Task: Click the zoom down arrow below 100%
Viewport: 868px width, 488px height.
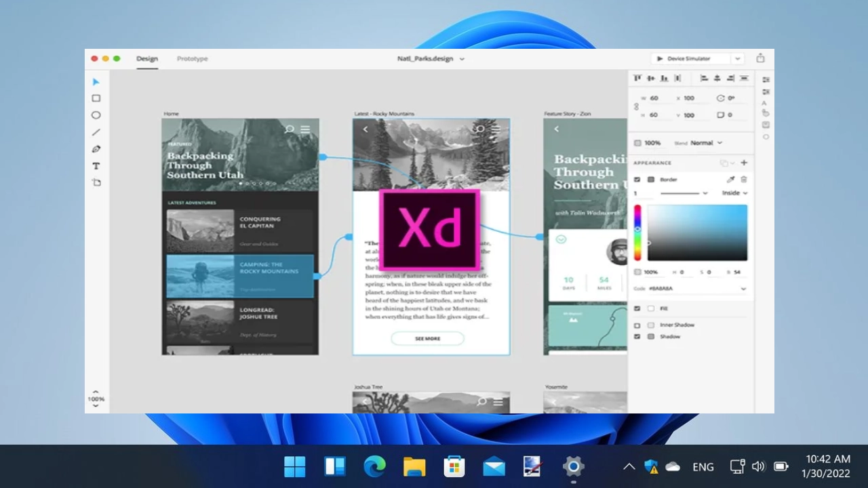Action: (x=96, y=406)
